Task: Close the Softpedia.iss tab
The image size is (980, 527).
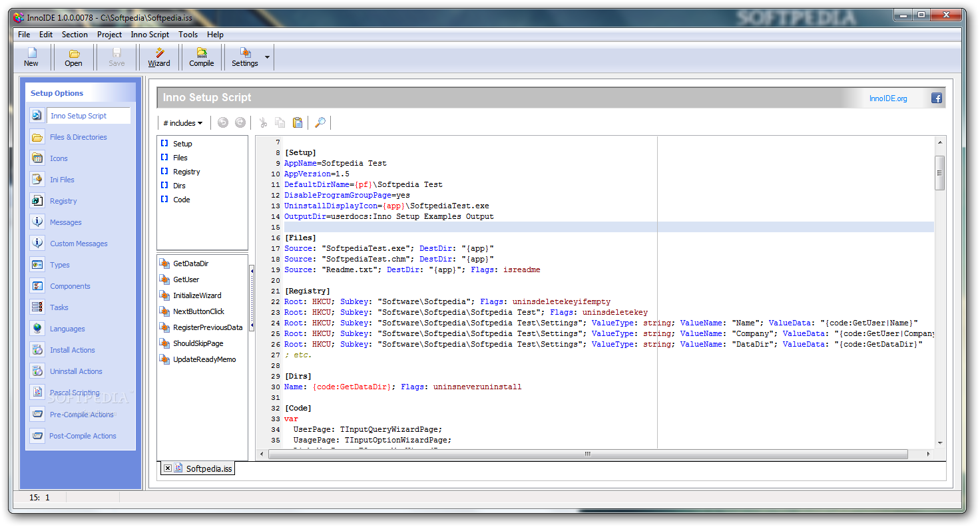Action: [168, 468]
